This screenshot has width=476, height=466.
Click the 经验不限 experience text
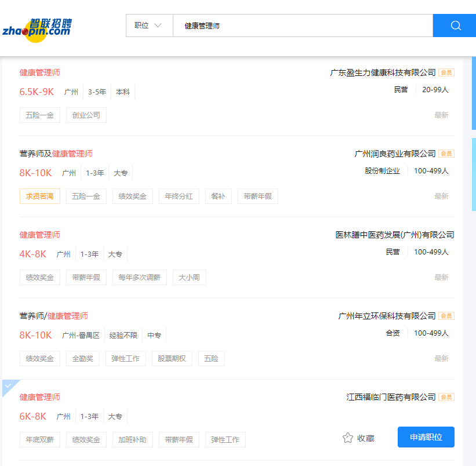pyautogui.click(x=123, y=335)
